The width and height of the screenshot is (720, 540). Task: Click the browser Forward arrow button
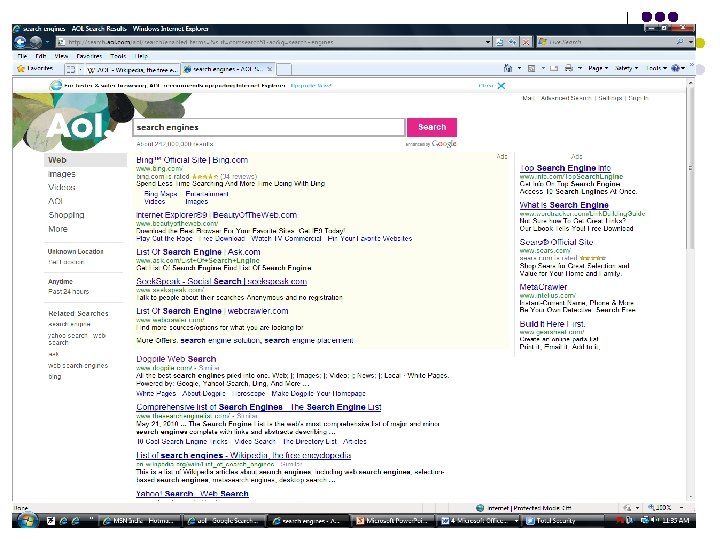pyautogui.click(x=36, y=42)
